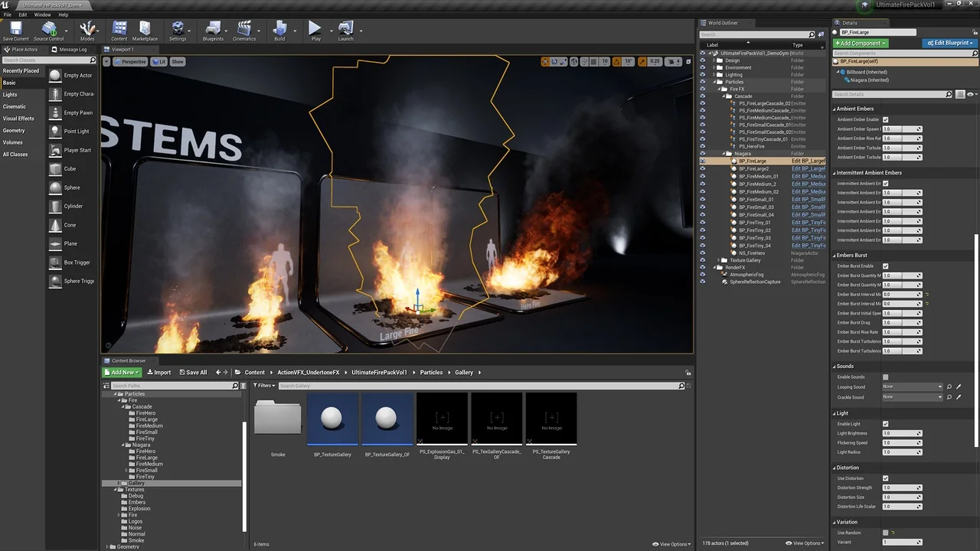This screenshot has width=980, height=551.
Task: Switch to the Message Log tab
Action: (73, 50)
